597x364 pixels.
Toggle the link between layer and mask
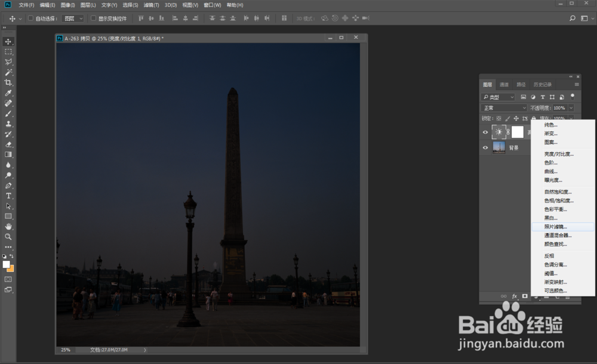click(508, 132)
